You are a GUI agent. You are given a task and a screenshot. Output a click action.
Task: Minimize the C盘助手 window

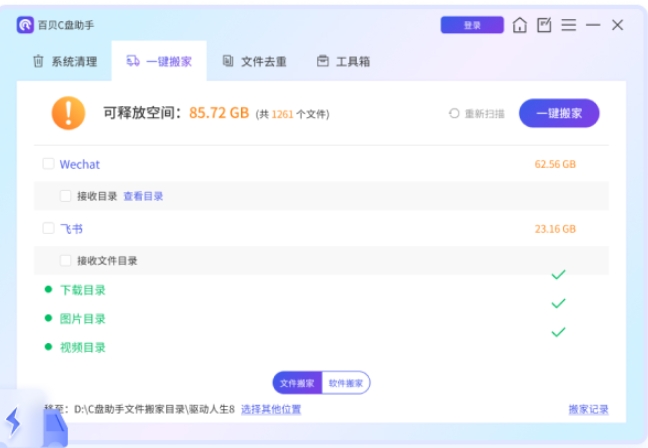593,25
